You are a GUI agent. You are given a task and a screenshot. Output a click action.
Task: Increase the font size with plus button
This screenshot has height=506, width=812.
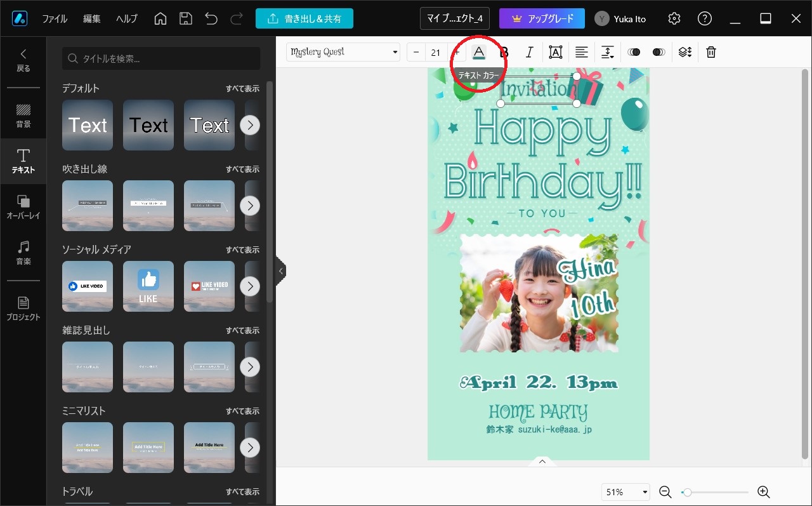[x=456, y=52]
